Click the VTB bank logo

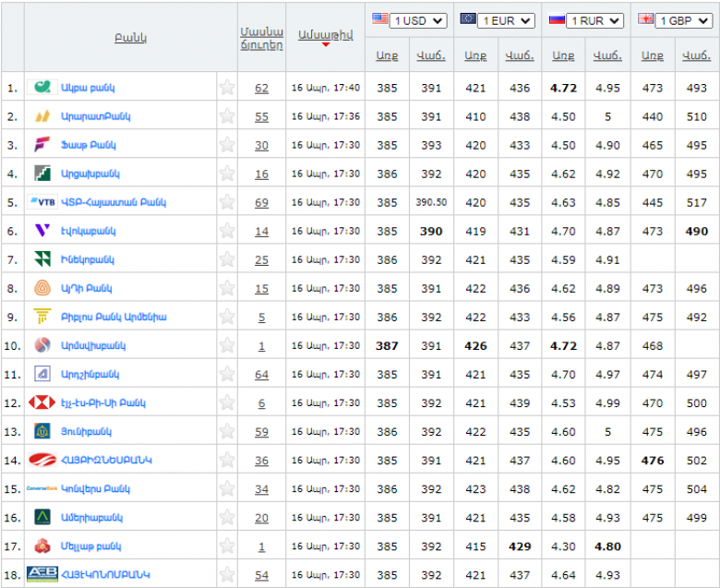tap(42, 202)
